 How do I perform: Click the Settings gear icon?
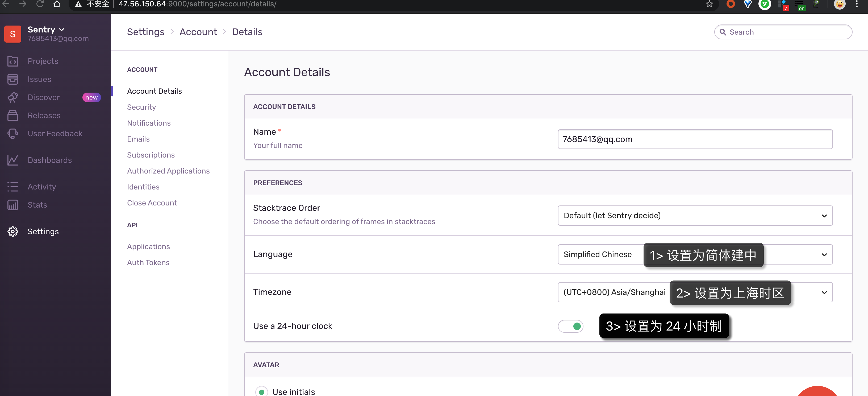tap(13, 231)
